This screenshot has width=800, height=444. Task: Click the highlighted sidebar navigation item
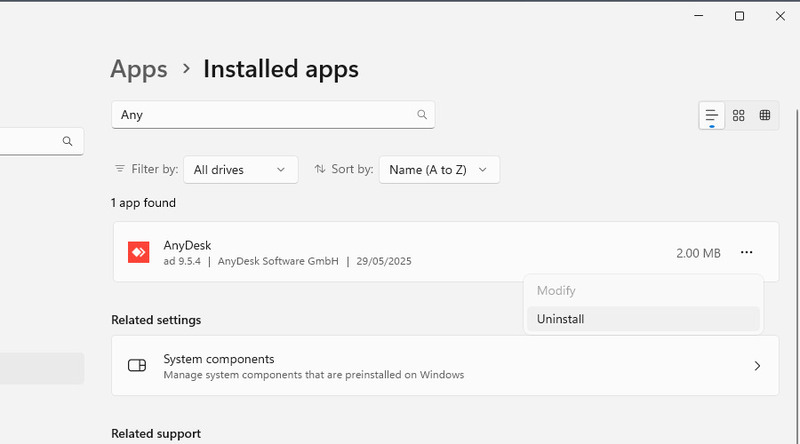[x=42, y=368]
